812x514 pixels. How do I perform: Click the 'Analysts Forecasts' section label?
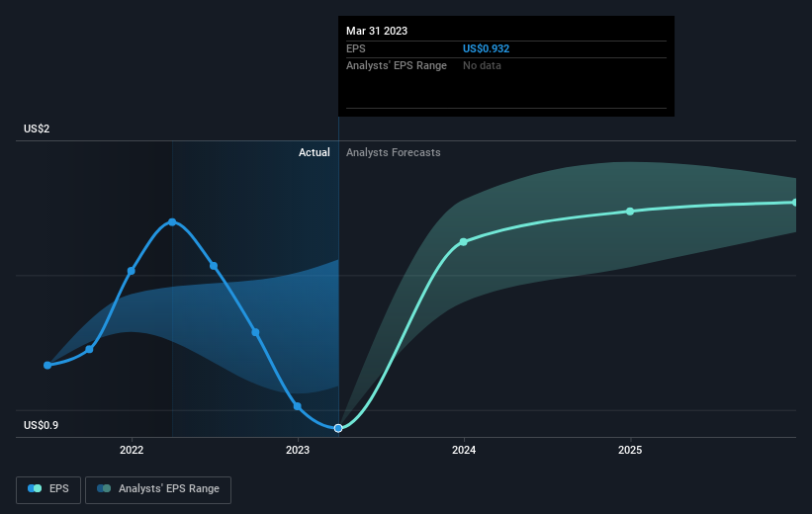click(394, 152)
